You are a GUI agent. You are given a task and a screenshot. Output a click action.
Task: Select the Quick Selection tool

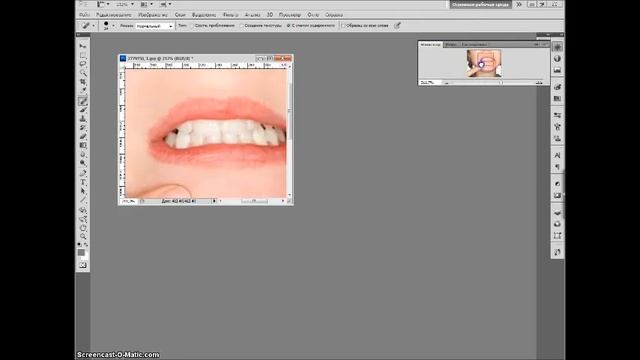click(x=83, y=73)
